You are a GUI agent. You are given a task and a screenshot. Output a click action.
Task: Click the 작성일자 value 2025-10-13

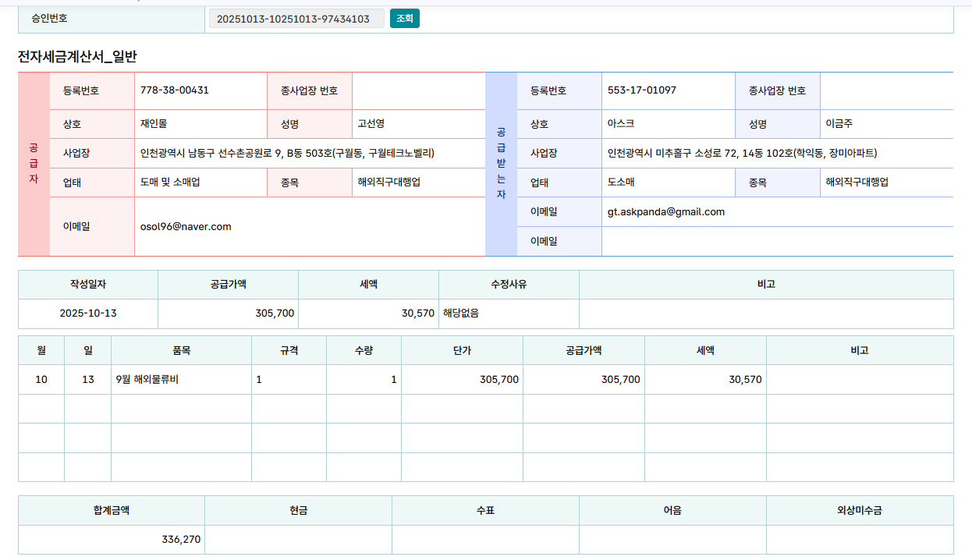88,314
